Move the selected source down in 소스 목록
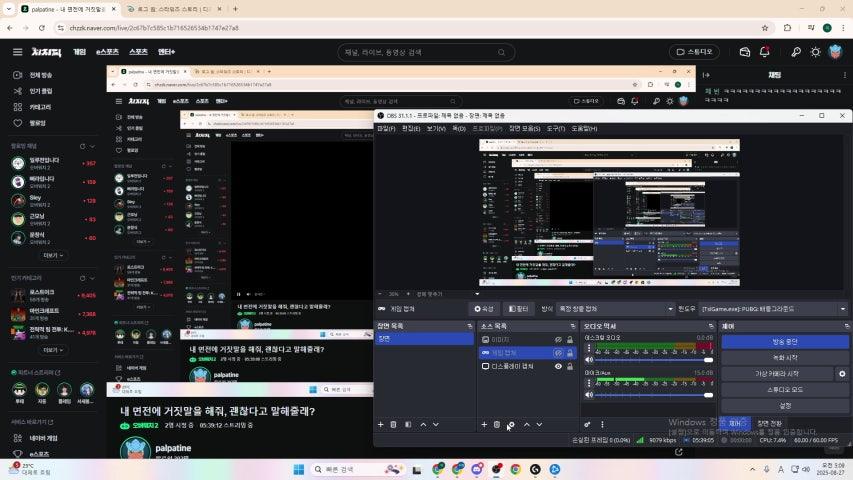 pyautogui.click(x=539, y=424)
